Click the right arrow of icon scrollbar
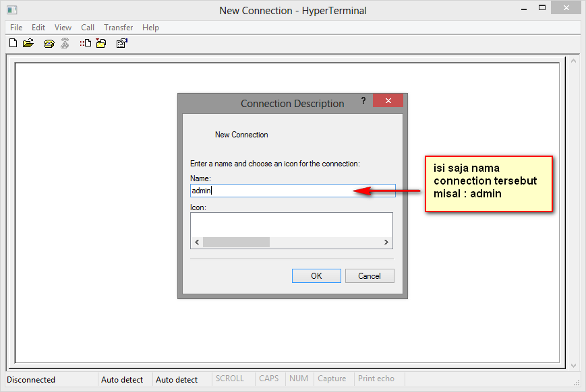Viewport: 586px width, 392px height. click(386, 242)
